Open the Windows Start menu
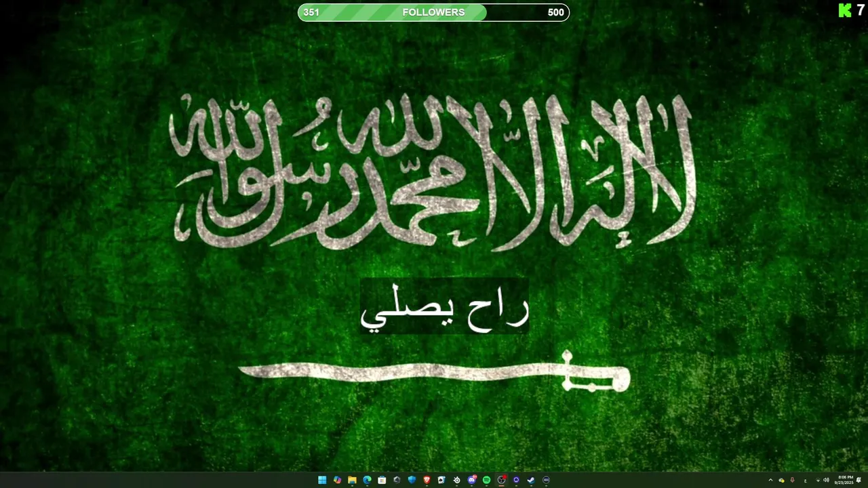868x488 pixels. (x=322, y=480)
